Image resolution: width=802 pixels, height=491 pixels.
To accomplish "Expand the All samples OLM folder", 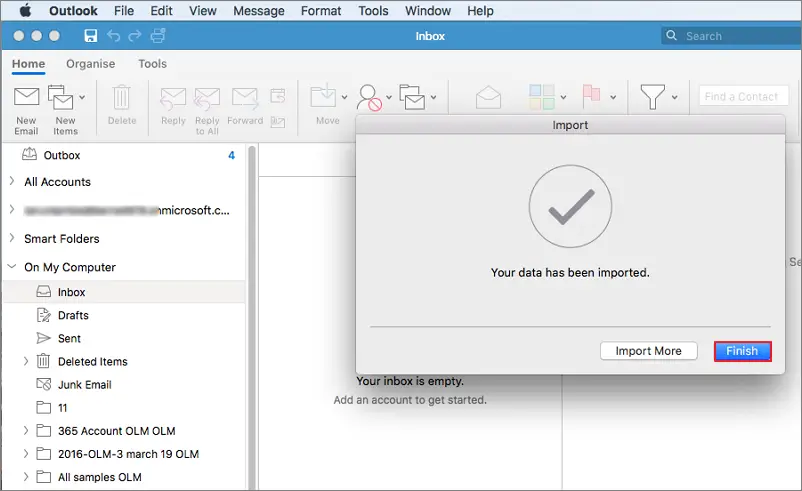I will tap(26, 477).
